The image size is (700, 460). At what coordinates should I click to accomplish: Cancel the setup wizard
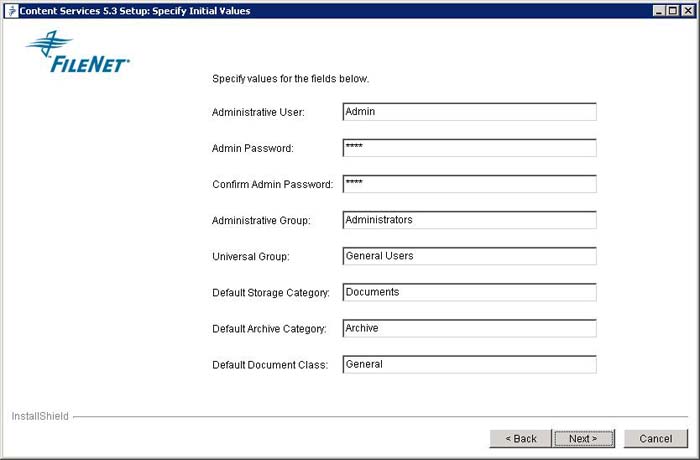point(656,439)
